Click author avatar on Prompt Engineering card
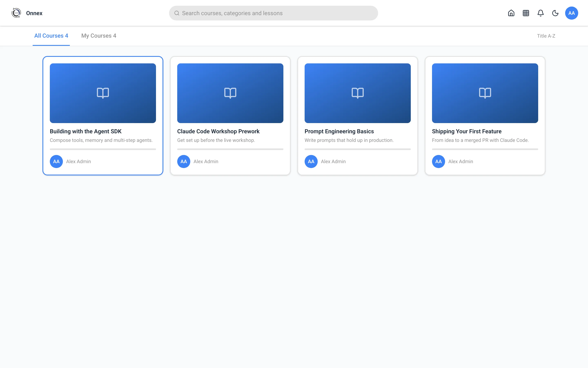The height and width of the screenshot is (368, 588). [311, 162]
